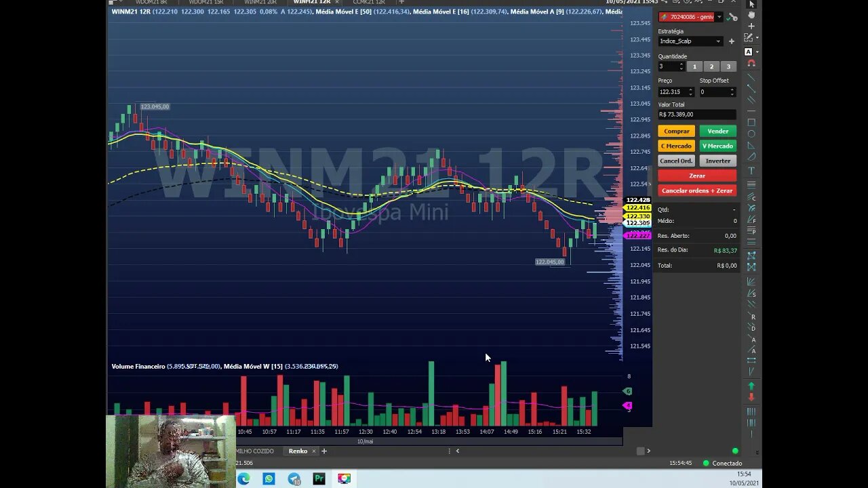868x488 pixels.
Task: Switch to the WDOM21 15R tab
Action: [206, 2]
